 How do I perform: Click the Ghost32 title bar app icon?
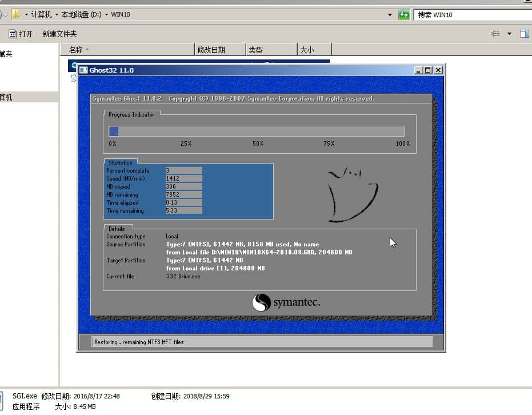point(83,70)
